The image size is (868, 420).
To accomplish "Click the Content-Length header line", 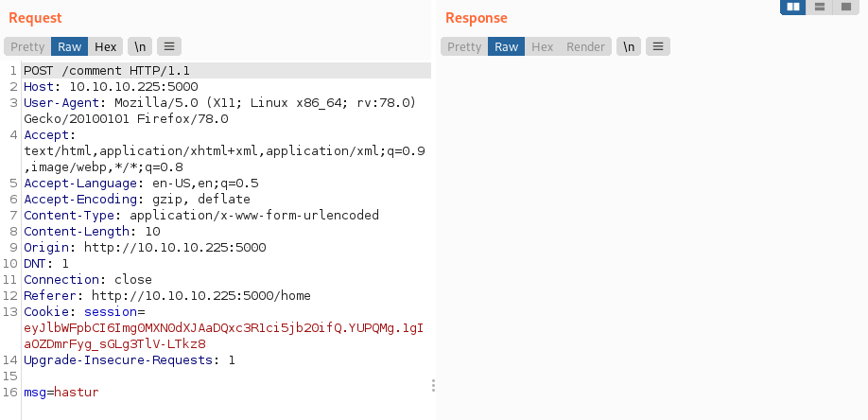I will [92, 231].
